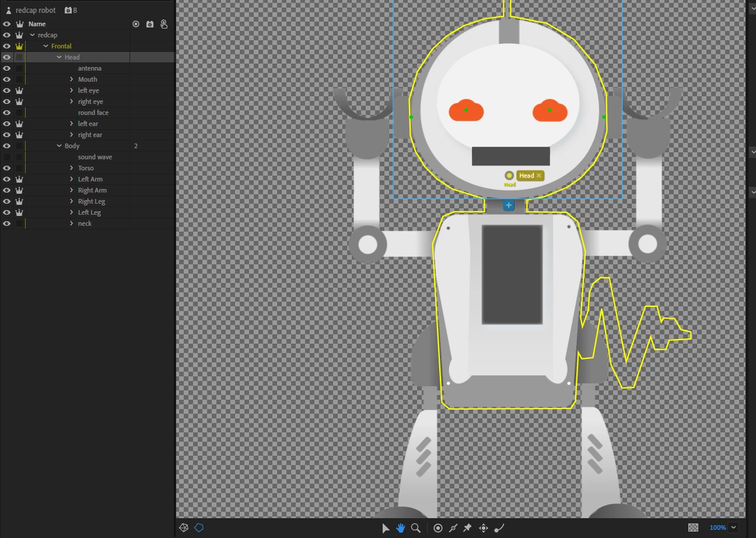Viewport: 756px width, 538px height.
Task: Click the behaviors count icon by redcap robot
Action: (68, 11)
